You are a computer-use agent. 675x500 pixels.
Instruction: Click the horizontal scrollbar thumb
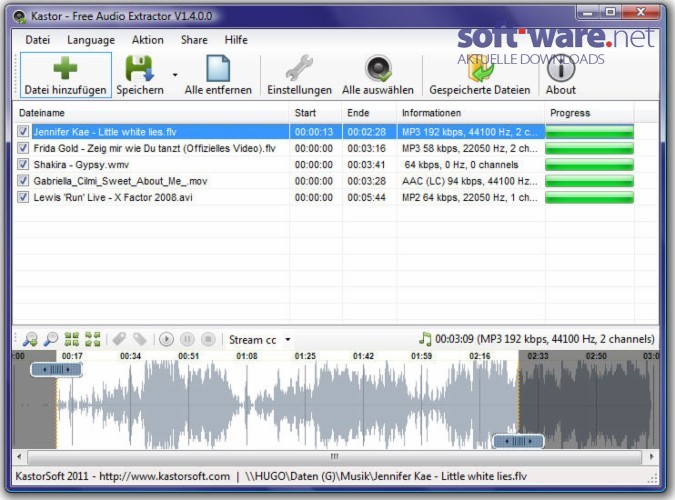[334, 456]
